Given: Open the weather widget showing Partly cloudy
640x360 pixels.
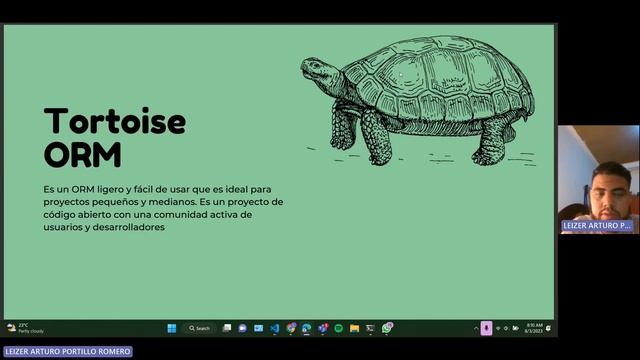Looking at the screenshot, I should [25, 328].
